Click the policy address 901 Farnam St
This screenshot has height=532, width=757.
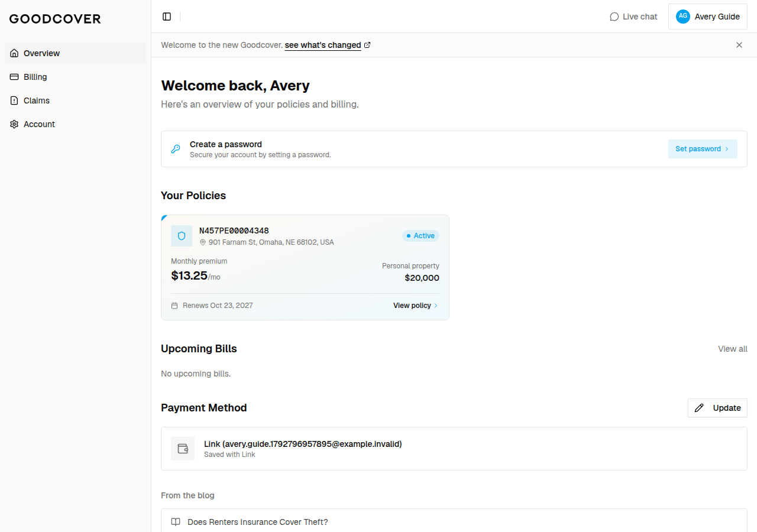[271, 242]
